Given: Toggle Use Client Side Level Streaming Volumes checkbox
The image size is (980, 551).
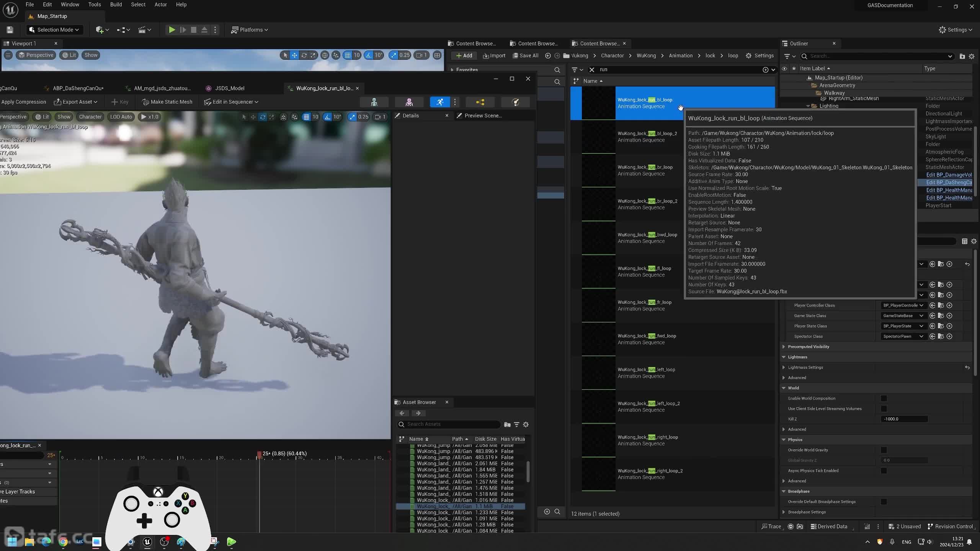Looking at the screenshot, I should pyautogui.click(x=884, y=409).
